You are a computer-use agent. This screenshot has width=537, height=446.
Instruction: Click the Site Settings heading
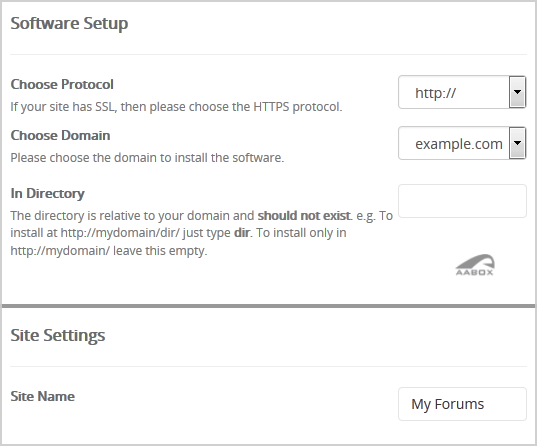coord(58,335)
